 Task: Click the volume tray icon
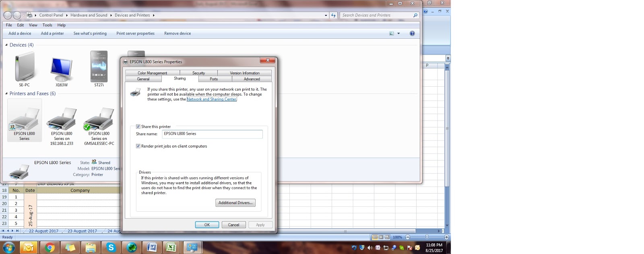(x=370, y=248)
